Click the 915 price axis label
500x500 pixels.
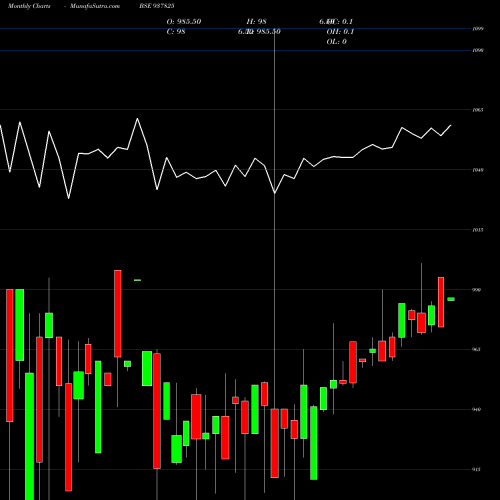coord(477,469)
